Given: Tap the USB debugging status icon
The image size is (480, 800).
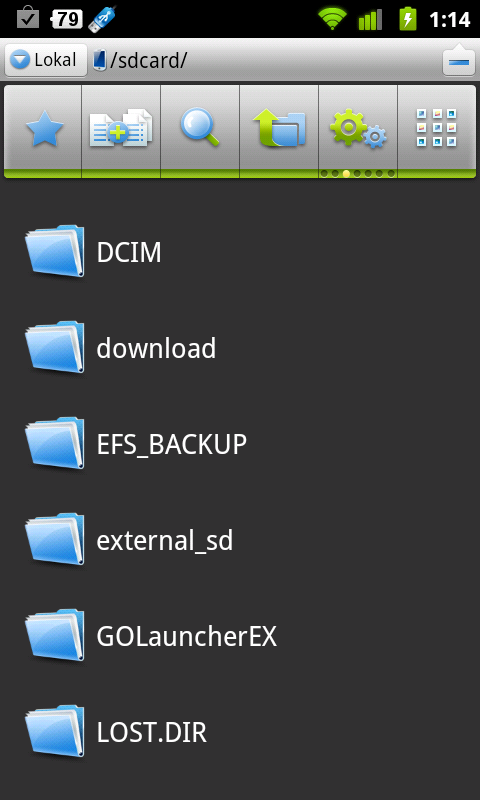Looking at the screenshot, I should 102,19.
